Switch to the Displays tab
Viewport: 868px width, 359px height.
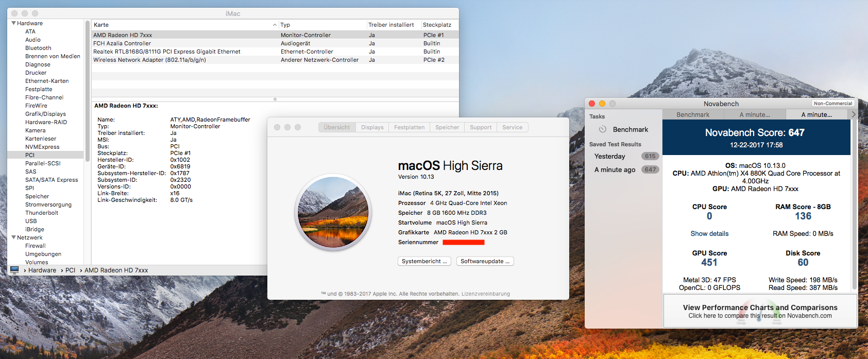(372, 127)
